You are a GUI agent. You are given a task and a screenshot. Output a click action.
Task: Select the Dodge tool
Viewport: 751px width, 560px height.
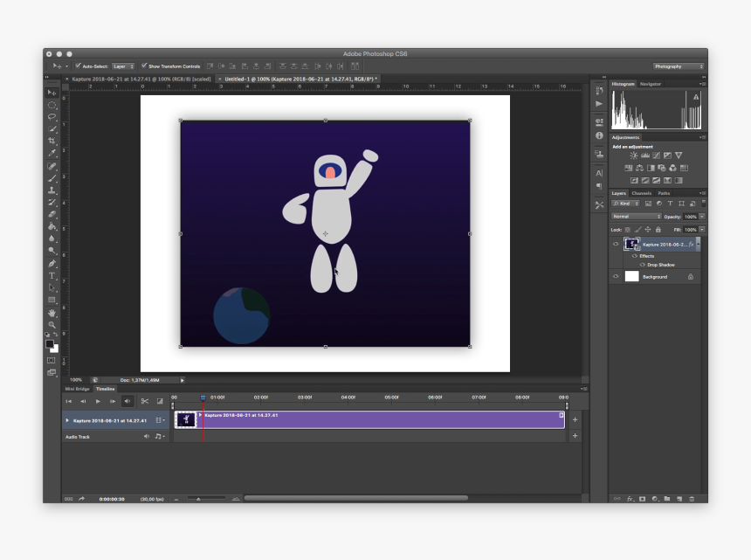click(x=52, y=251)
